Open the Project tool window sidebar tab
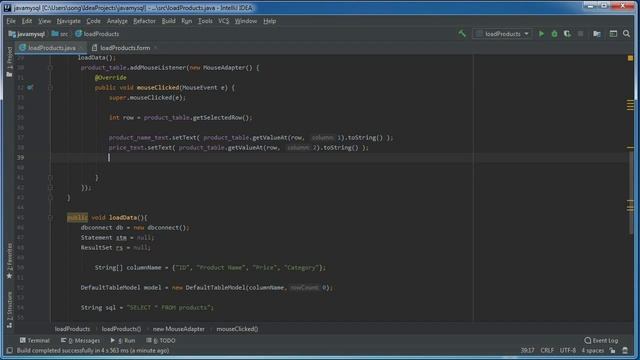 (x=9, y=62)
